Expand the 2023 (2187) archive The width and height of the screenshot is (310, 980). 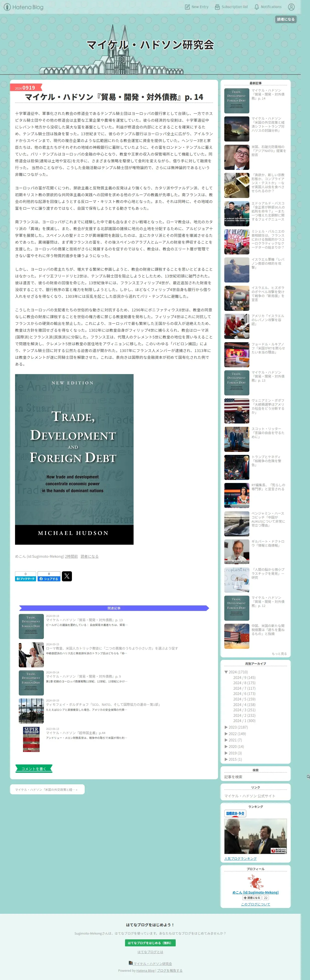click(x=226, y=727)
